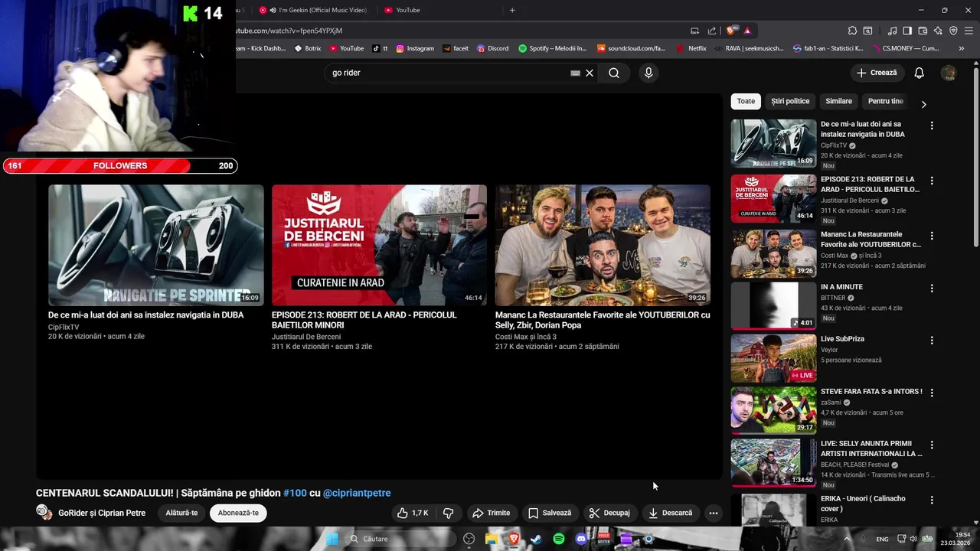Open GoRider și Ciprian Petre channel name

point(102,514)
